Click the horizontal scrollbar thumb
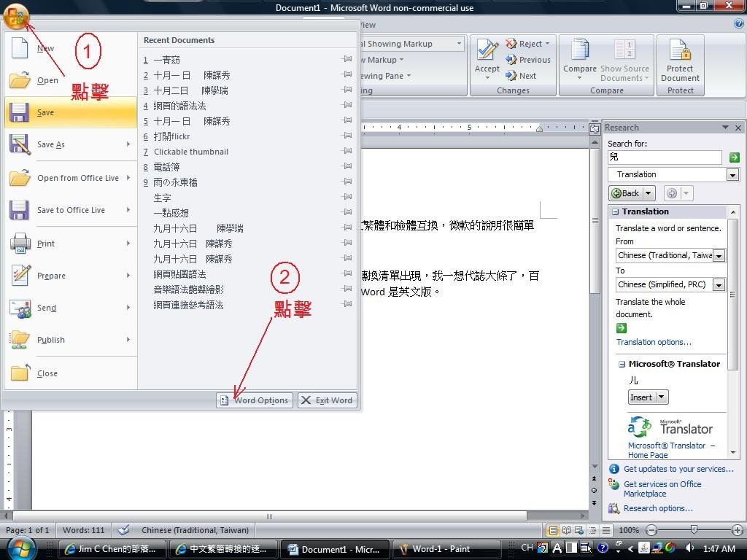The width and height of the screenshot is (747, 560). 270,516
